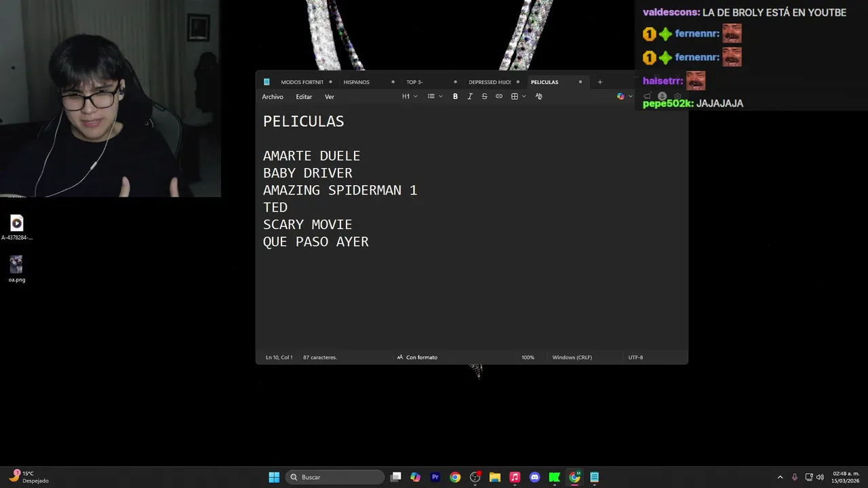Close the PELICULAS tab via its dot
Viewport: 868px width, 488px height.
[x=580, y=82]
